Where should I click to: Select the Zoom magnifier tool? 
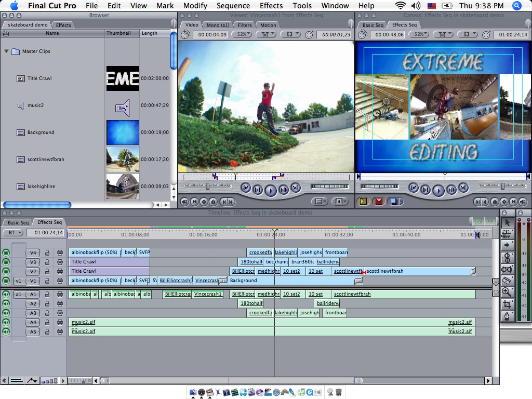[507, 292]
